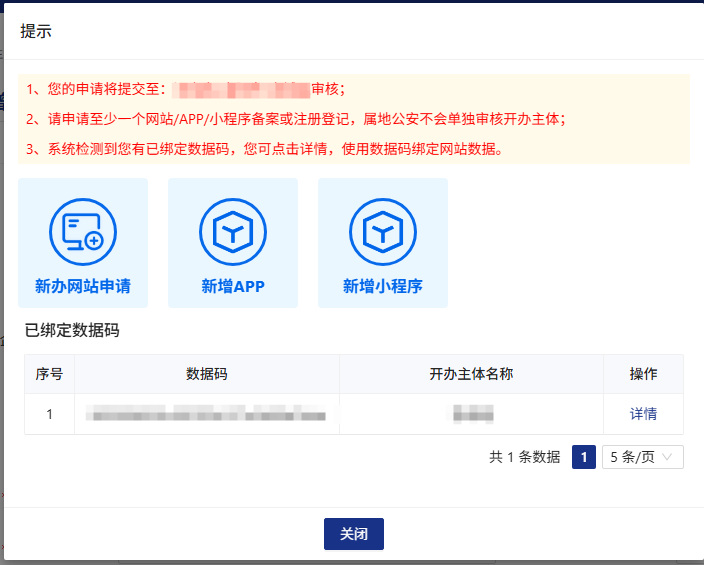Click the 提示 dialog title

tap(36, 31)
